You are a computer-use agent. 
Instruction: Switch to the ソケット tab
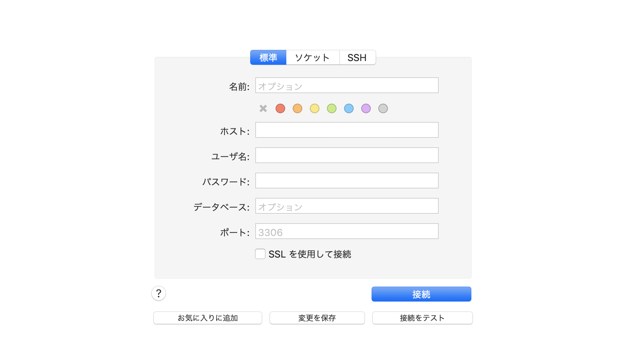pos(313,57)
